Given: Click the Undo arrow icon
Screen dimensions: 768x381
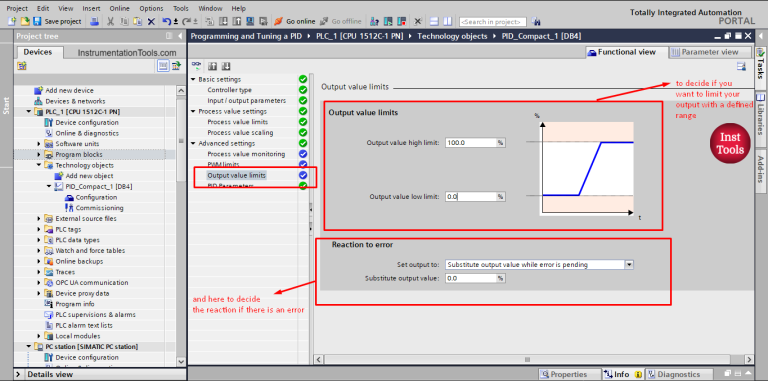Looking at the screenshot, I should coord(167,22).
